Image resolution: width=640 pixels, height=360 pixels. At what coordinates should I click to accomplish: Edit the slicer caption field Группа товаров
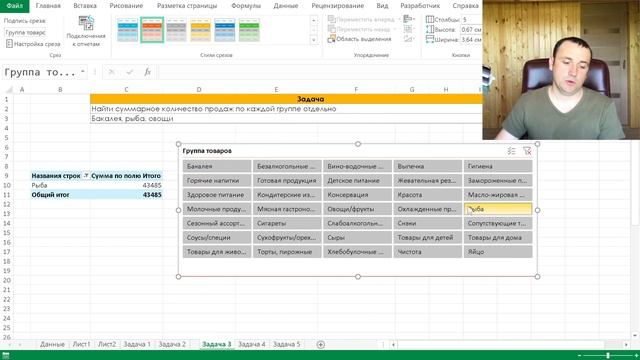click(25, 32)
